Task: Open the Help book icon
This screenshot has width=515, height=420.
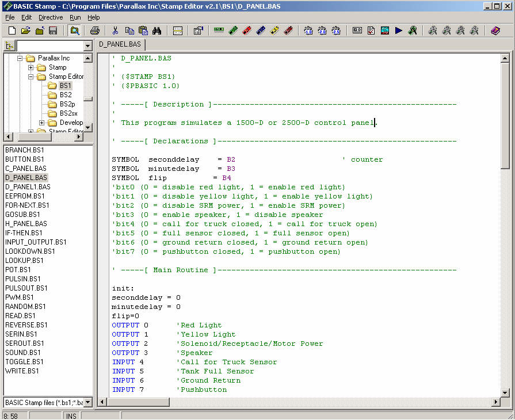Action: coord(495,30)
